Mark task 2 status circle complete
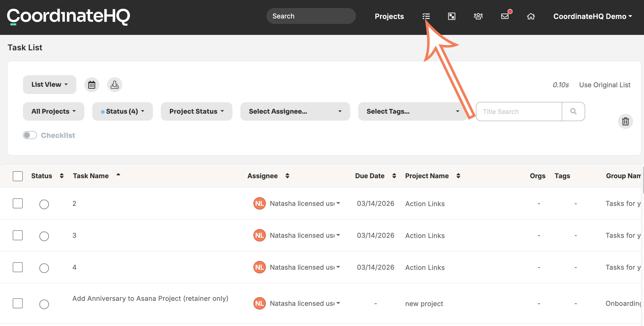The image size is (644, 326). pyautogui.click(x=44, y=204)
